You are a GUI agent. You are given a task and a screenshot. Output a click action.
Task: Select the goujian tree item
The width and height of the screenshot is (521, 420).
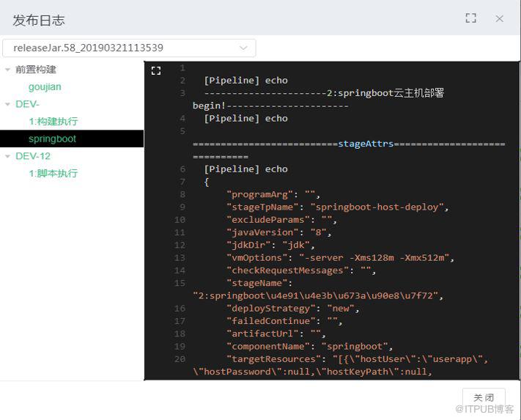point(45,87)
